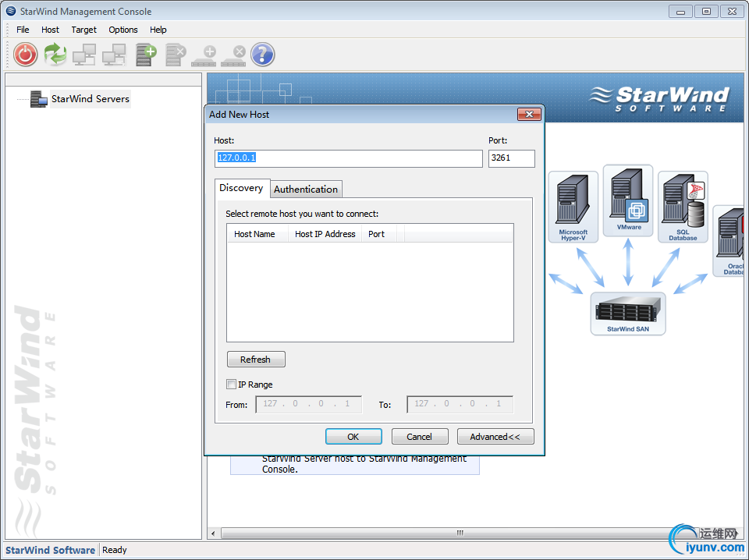Open Help via blue question mark icon
This screenshot has width=749, height=560.
tap(263, 55)
